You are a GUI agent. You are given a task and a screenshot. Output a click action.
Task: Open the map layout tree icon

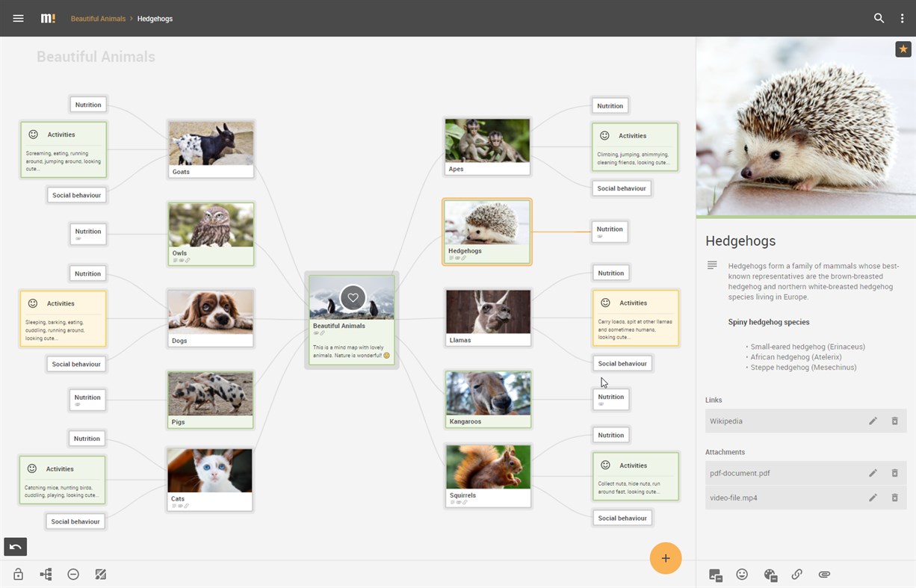point(46,575)
